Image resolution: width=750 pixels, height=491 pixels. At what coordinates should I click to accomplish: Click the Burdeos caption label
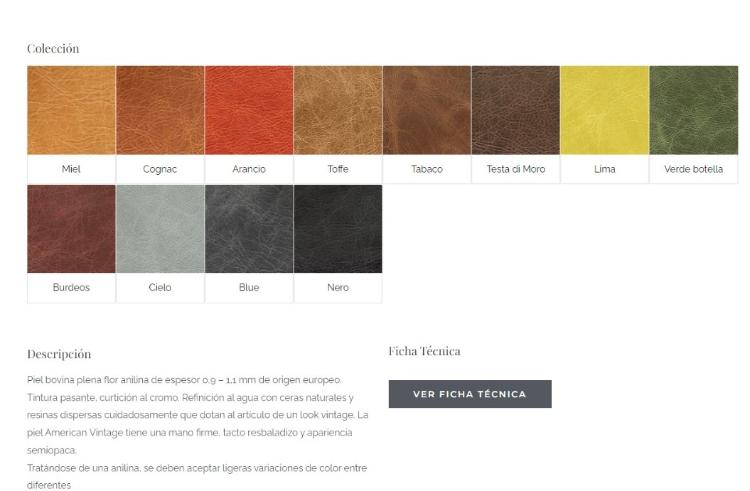pyautogui.click(x=71, y=287)
